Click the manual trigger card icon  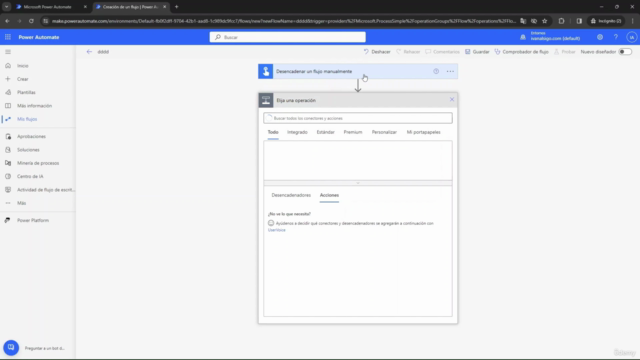coord(266,71)
